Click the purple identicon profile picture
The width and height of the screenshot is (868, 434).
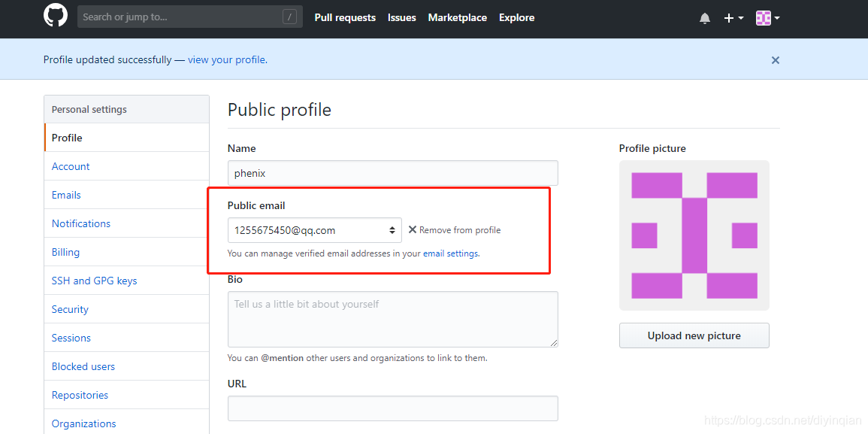tap(694, 235)
